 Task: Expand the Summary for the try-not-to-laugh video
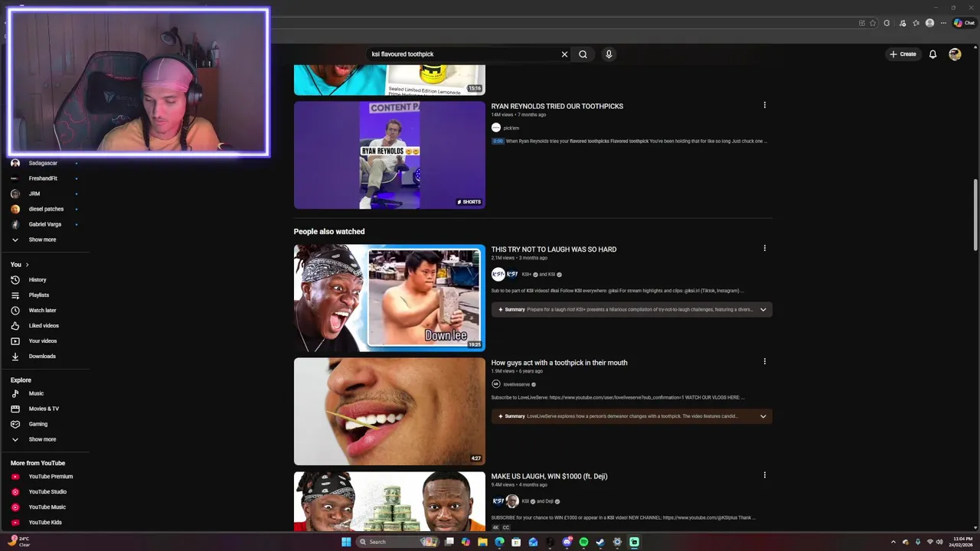pyautogui.click(x=632, y=309)
